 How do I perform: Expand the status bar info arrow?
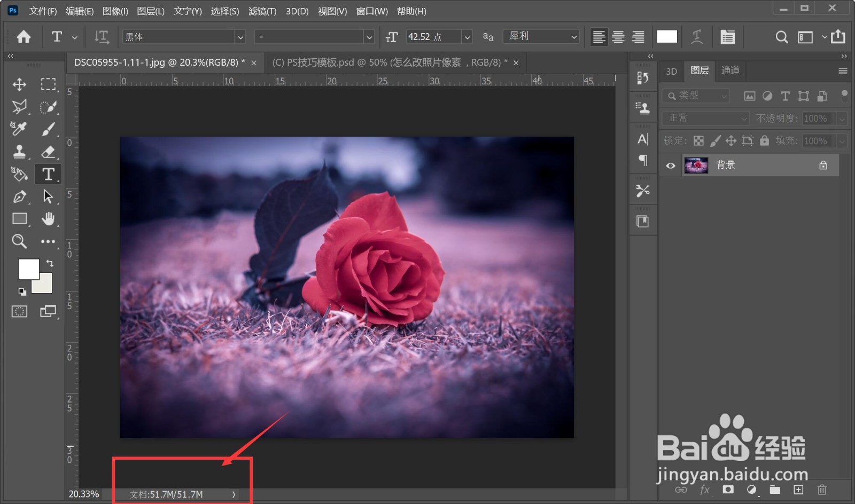click(234, 494)
